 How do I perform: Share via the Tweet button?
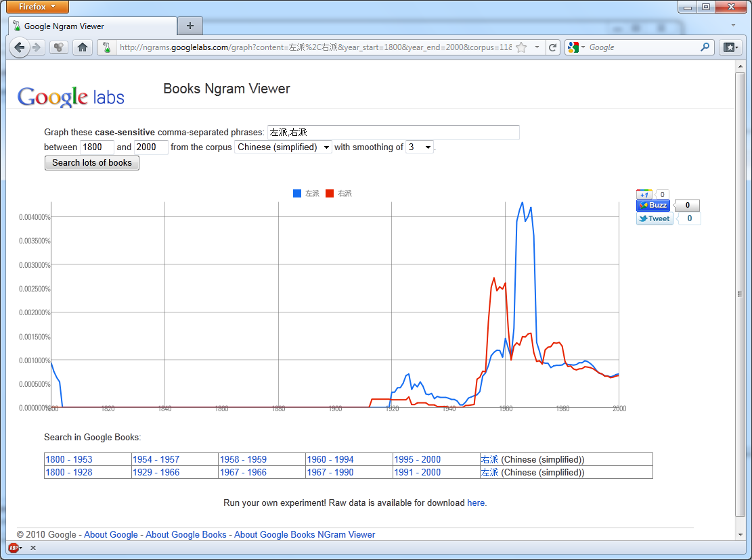pos(655,218)
